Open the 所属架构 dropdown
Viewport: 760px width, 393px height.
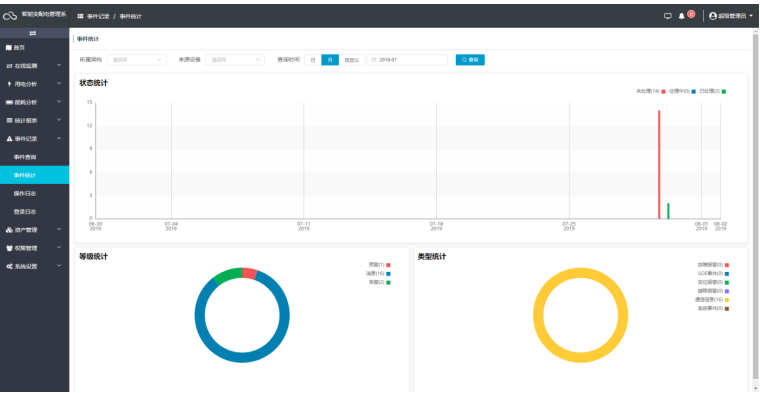pos(136,60)
